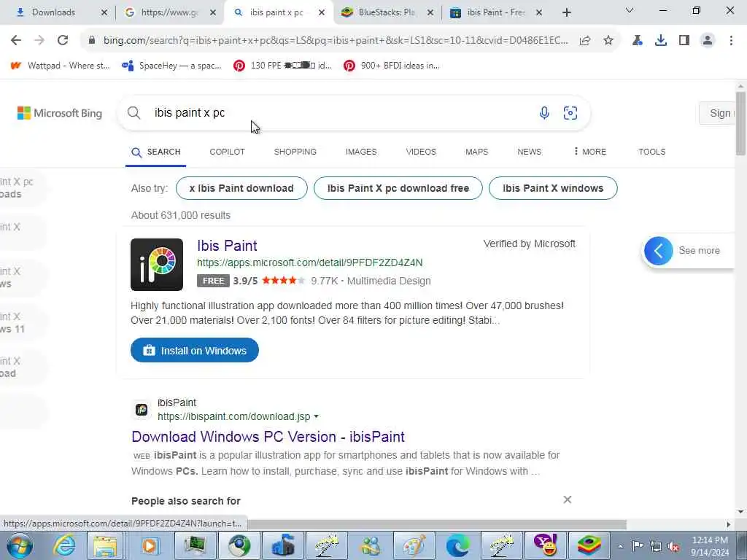
Task: Open Windows Explorer folder on taskbar
Action: click(x=105, y=545)
